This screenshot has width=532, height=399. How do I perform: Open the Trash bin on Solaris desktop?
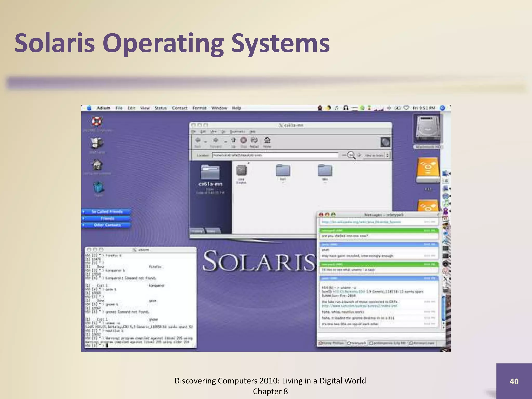tap(98, 187)
